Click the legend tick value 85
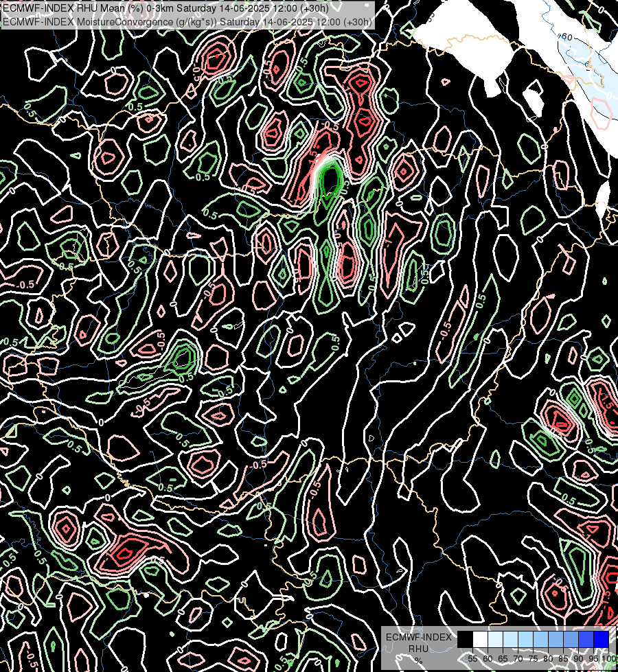 coord(563,659)
